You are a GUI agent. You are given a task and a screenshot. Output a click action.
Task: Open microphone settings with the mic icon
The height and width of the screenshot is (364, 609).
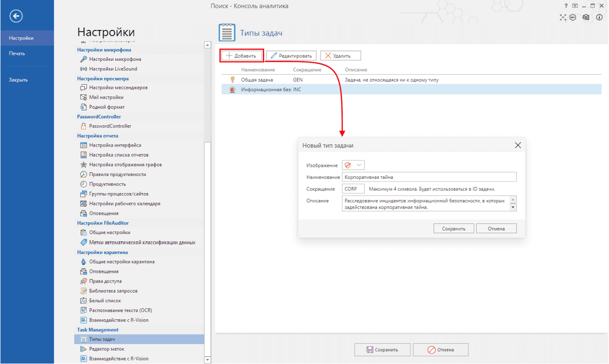pyautogui.click(x=83, y=59)
